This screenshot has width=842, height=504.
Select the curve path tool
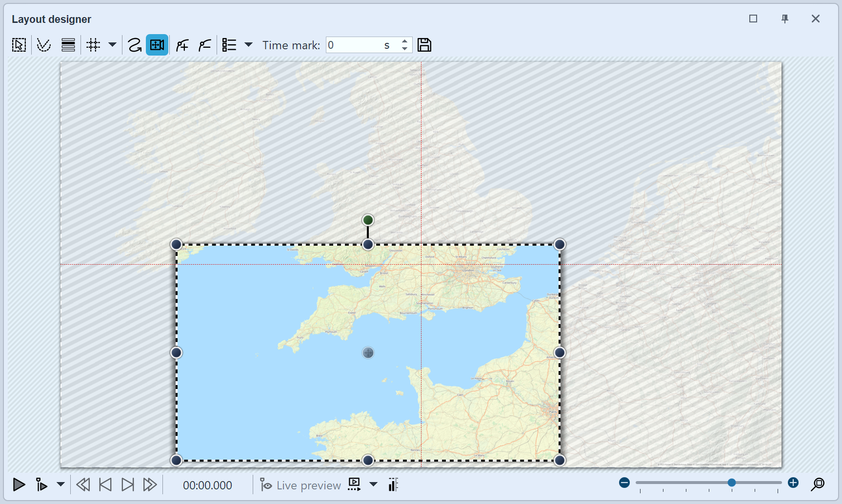43,44
